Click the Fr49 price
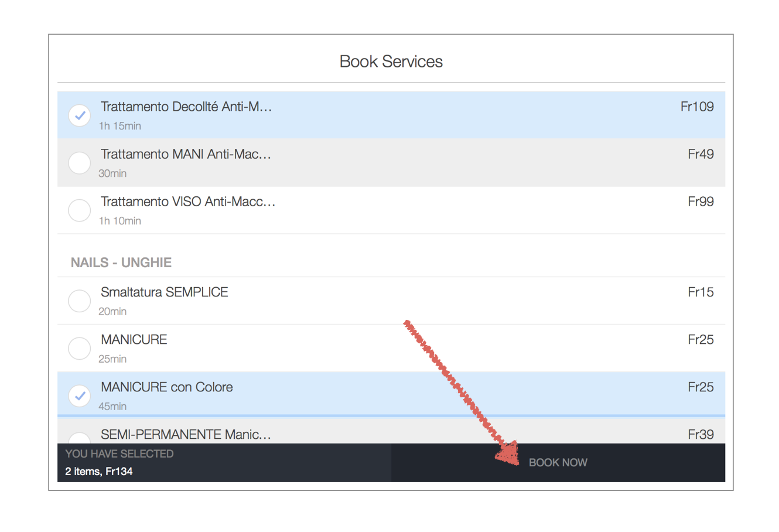Viewport: 779px width, 532px height. 701,154
